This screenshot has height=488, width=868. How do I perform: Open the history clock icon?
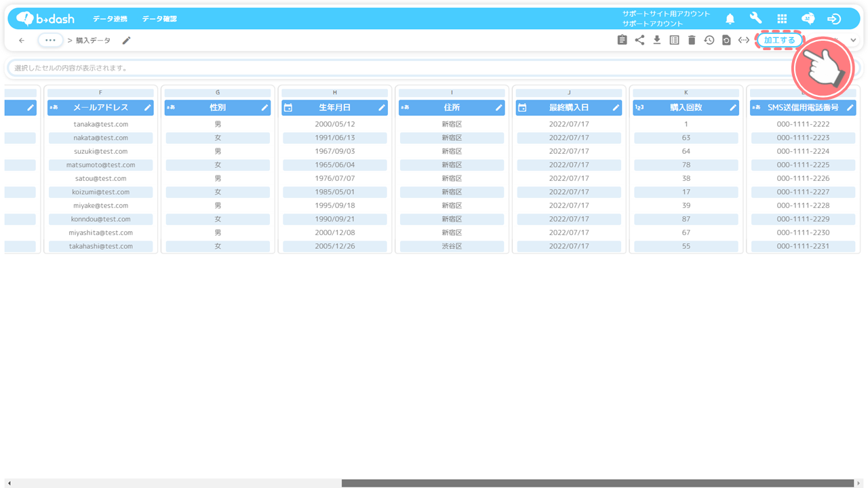(x=709, y=41)
